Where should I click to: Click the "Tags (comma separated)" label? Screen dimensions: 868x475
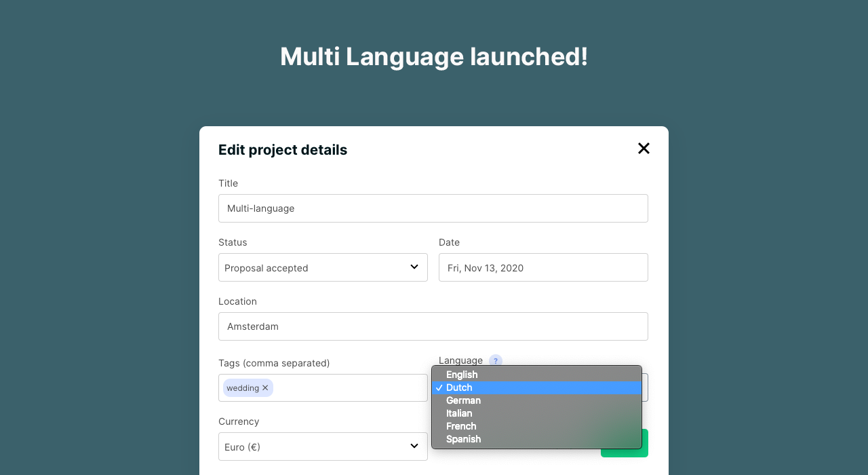pos(274,363)
